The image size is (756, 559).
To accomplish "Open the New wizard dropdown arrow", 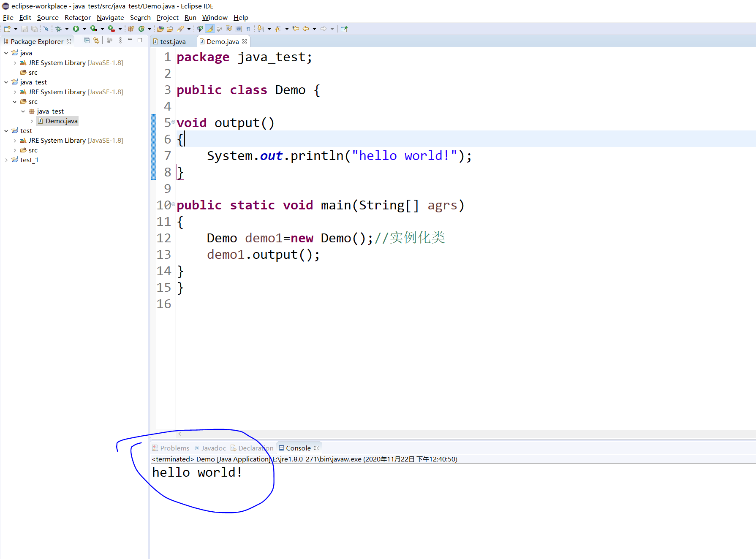I will pyautogui.click(x=16, y=29).
